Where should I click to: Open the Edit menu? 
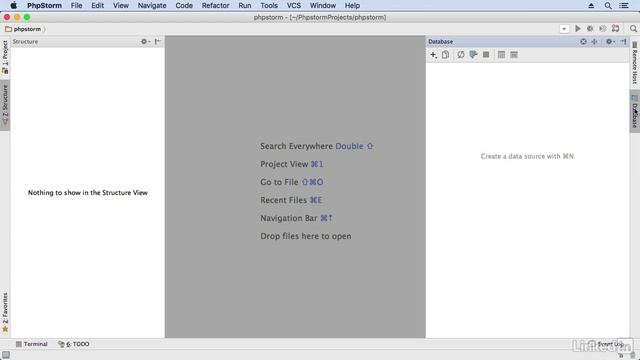pos(97,5)
